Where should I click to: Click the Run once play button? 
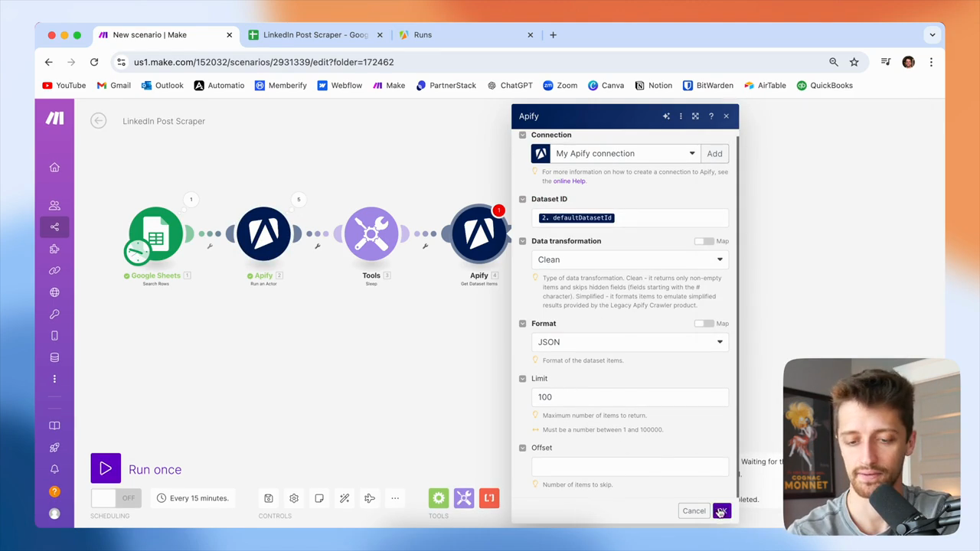[106, 469]
